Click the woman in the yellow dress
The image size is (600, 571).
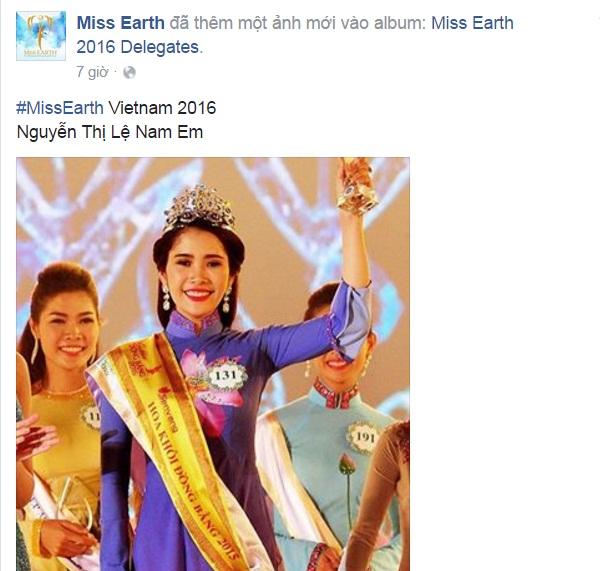(x=59, y=402)
